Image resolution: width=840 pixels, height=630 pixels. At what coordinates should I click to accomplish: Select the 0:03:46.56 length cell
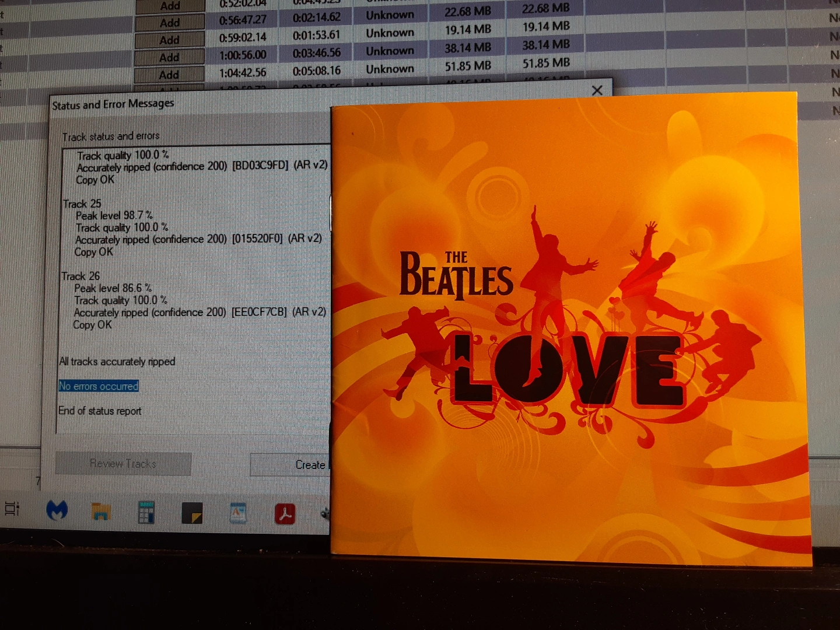coord(317,53)
